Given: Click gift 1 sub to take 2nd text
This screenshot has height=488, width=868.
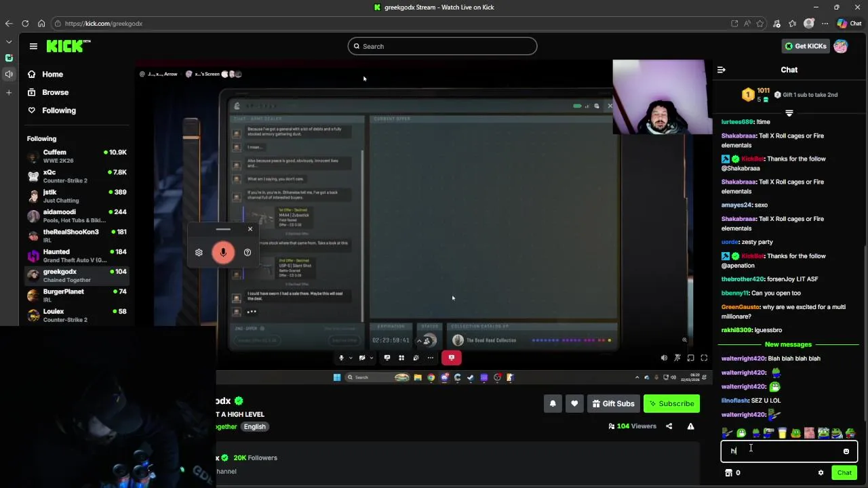Looking at the screenshot, I should (x=810, y=95).
